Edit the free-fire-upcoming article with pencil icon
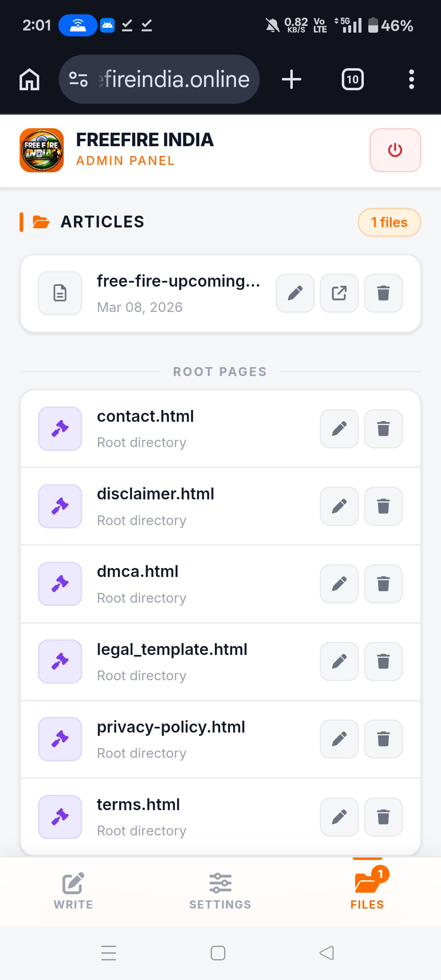Image resolution: width=441 pixels, height=980 pixels. coord(295,293)
